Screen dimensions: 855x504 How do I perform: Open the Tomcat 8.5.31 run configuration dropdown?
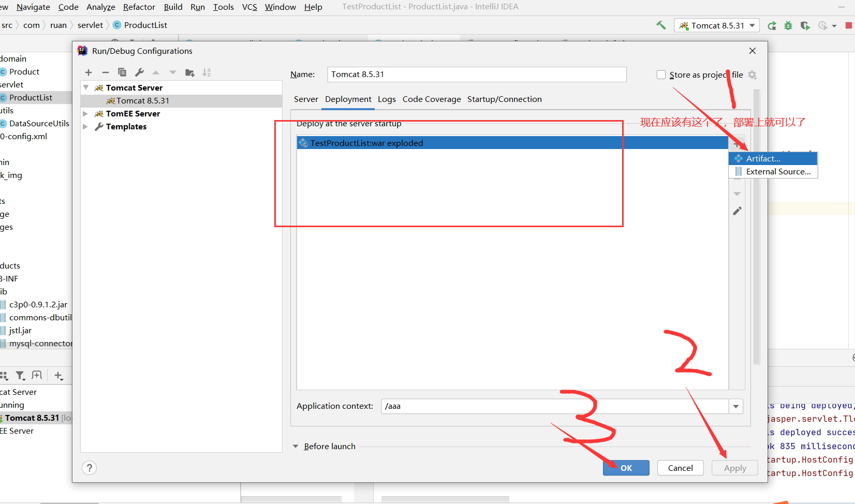click(x=717, y=25)
